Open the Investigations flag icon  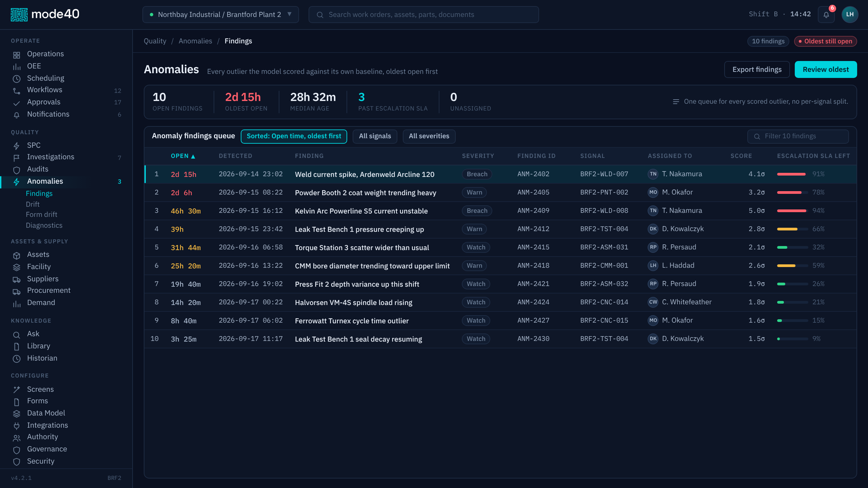[x=17, y=158]
